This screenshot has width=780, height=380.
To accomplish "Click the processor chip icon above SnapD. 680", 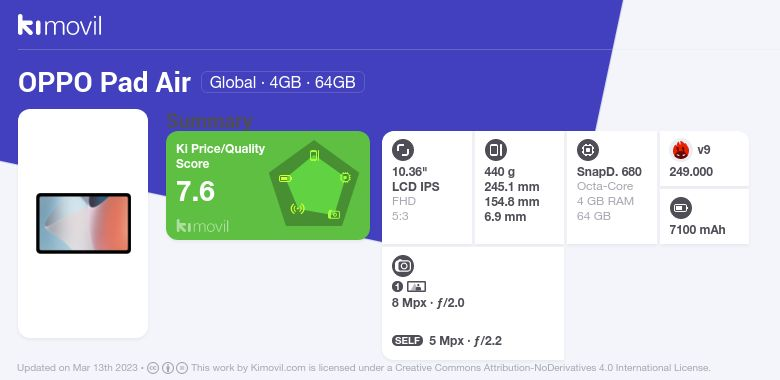I will pyautogui.click(x=587, y=150).
